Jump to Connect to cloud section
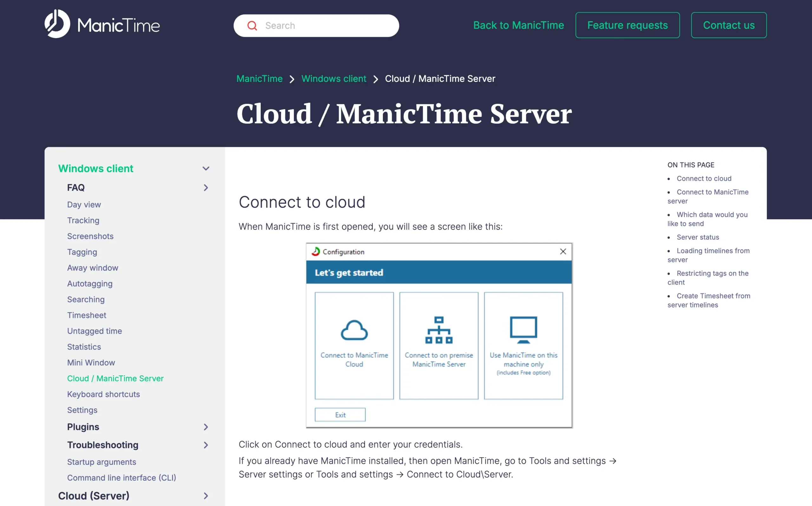The image size is (812, 506). (x=704, y=179)
